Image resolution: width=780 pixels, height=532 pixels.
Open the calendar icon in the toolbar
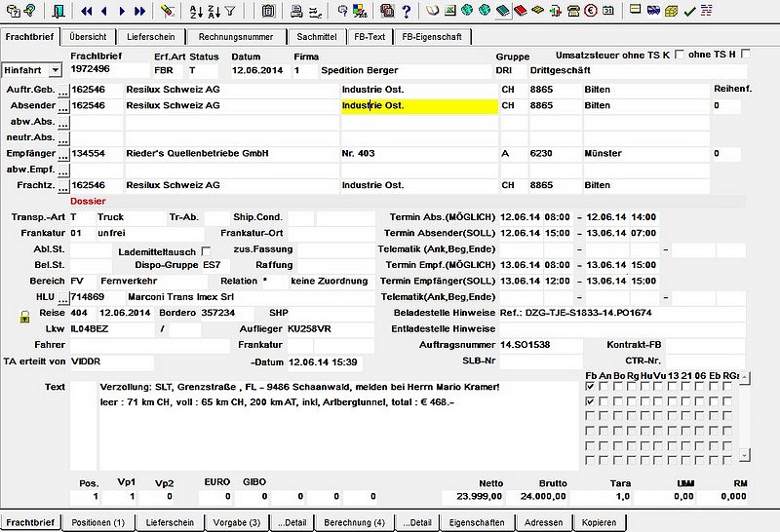pyautogui.click(x=607, y=10)
